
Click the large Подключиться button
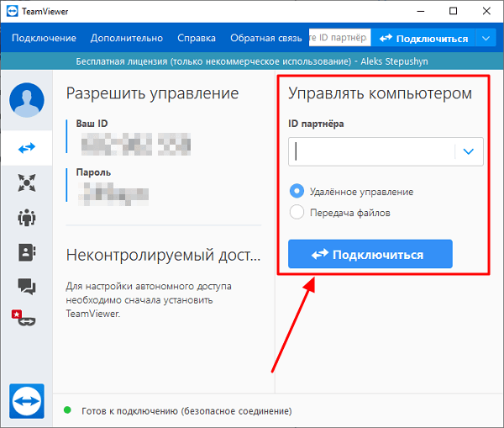tap(370, 254)
